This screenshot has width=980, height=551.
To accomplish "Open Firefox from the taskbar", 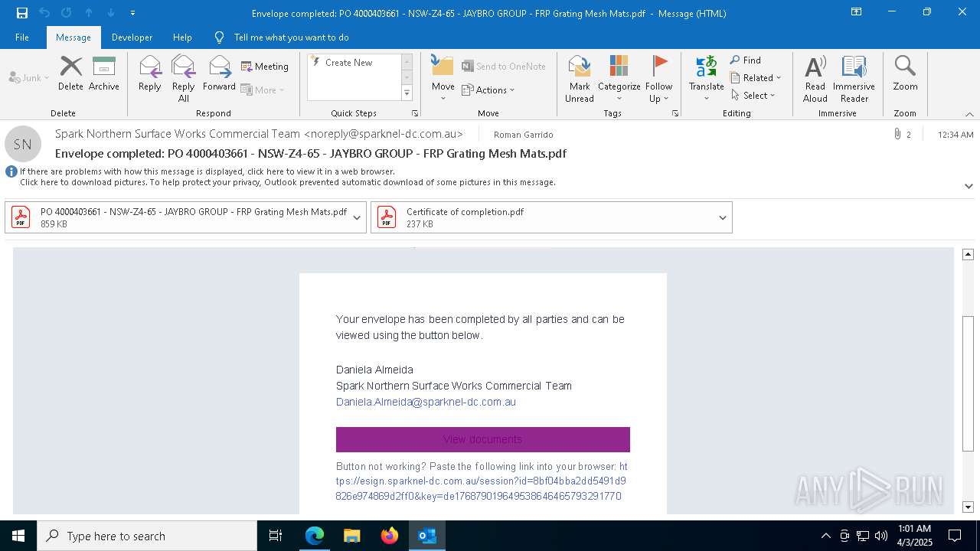I will (x=390, y=536).
